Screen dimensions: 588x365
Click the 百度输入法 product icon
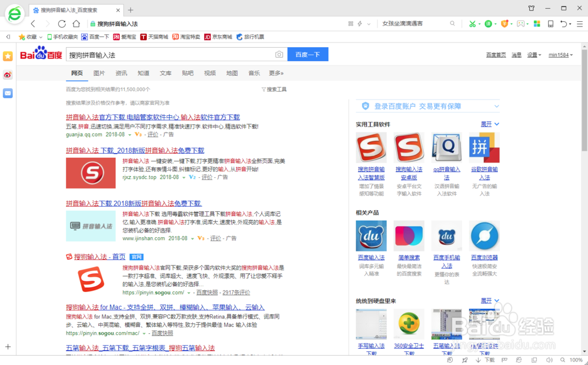click(x=371, y=236)
